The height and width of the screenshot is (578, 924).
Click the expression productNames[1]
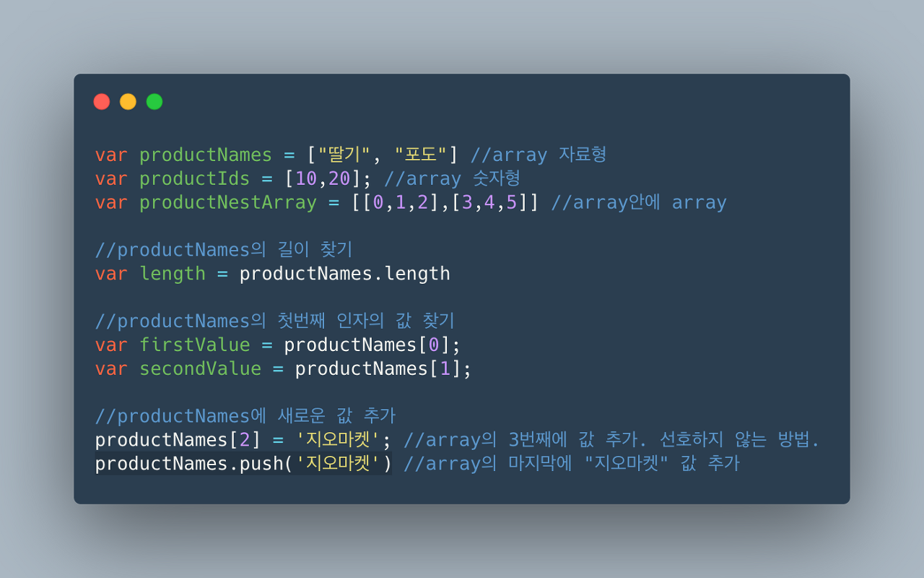378,368
